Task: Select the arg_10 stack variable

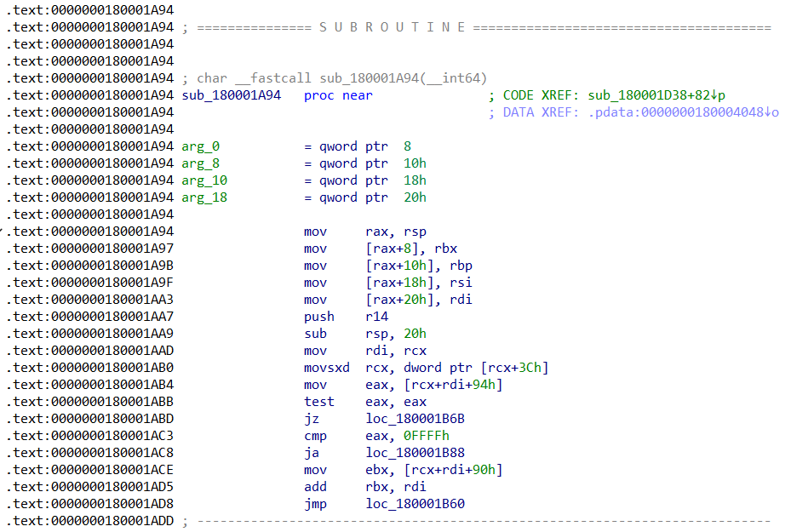Action: (x=204, y=180)
